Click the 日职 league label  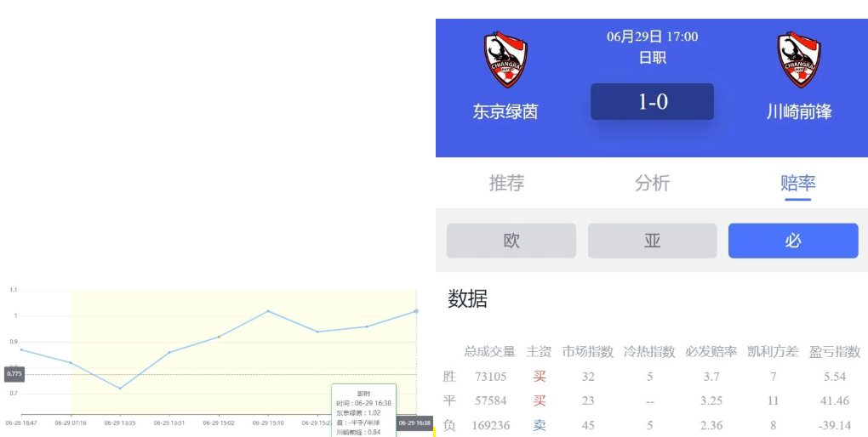pyautogui.click(x=652, y=58)
